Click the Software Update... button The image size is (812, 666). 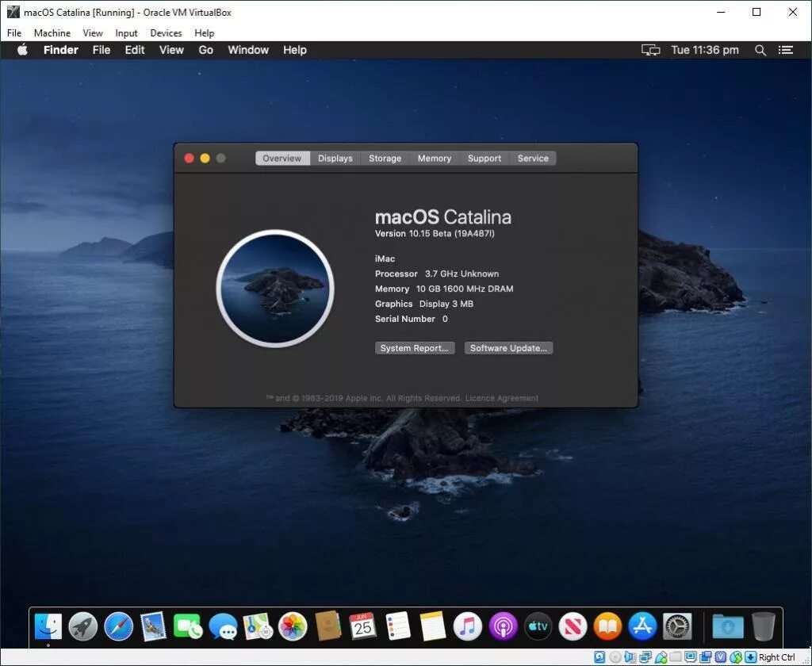[508, 348]
